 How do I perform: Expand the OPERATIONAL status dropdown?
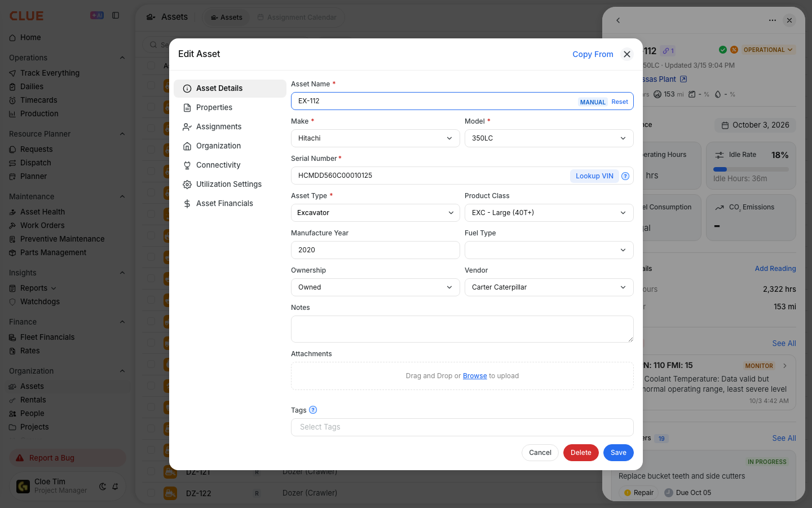768,50
